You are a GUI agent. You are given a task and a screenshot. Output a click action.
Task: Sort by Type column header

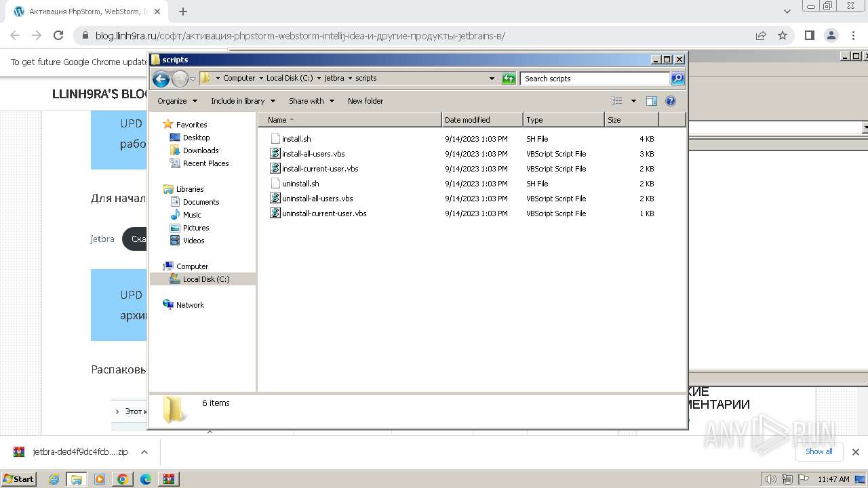pyautogui.click(x=564, y=120)
